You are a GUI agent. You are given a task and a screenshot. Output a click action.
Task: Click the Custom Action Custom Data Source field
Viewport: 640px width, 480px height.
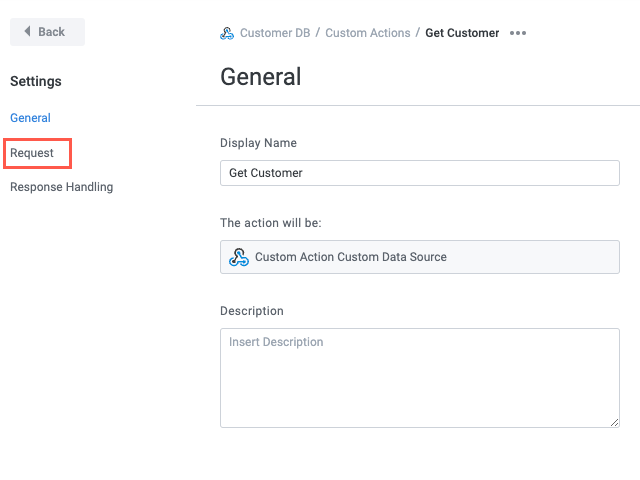420,257
